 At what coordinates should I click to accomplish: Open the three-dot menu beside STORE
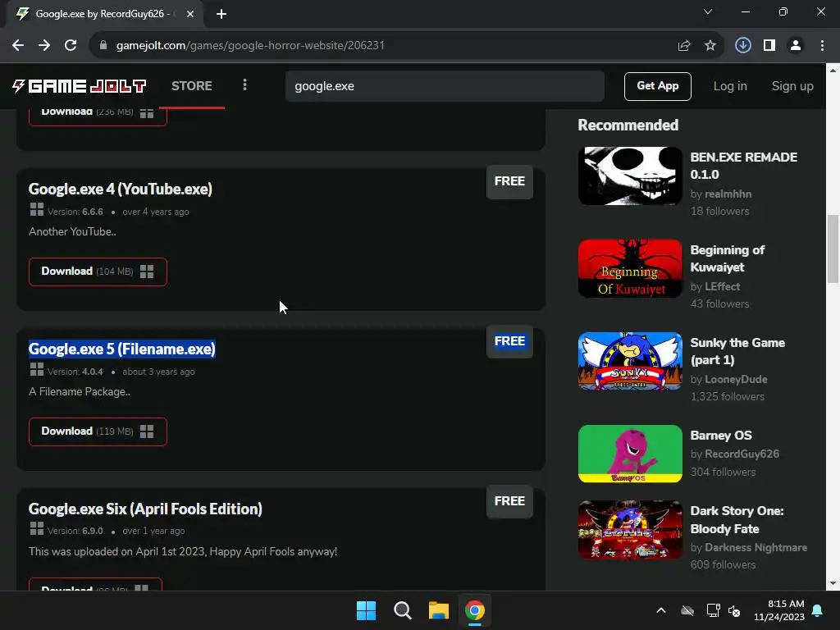tap(244, 85)
